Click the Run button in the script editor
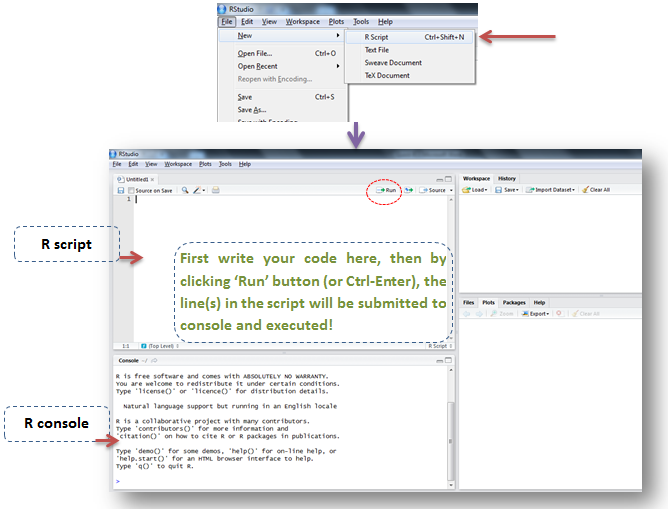 (x=386, y=190)
